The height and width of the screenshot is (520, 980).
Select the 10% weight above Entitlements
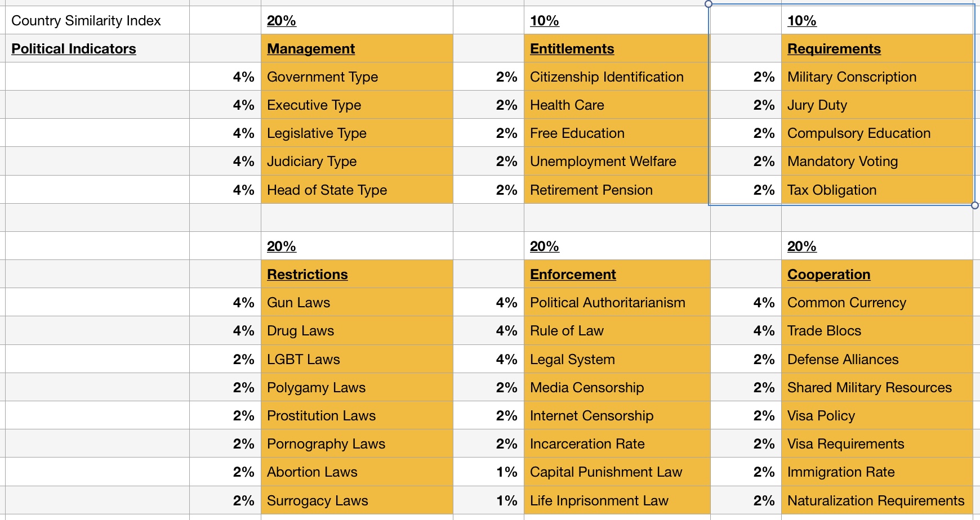[543, 20]
